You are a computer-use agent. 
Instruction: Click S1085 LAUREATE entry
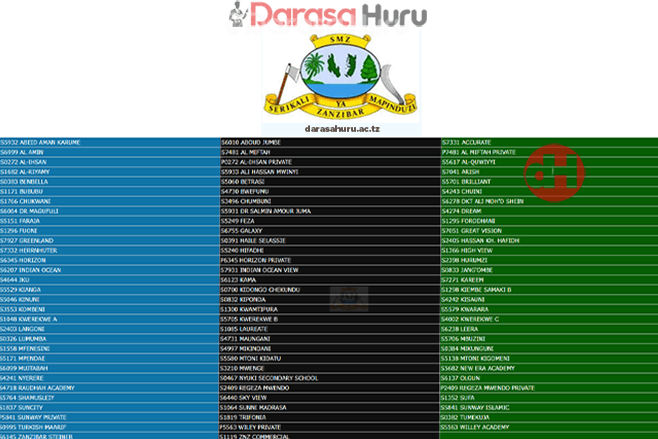click(x=245, y=329)
